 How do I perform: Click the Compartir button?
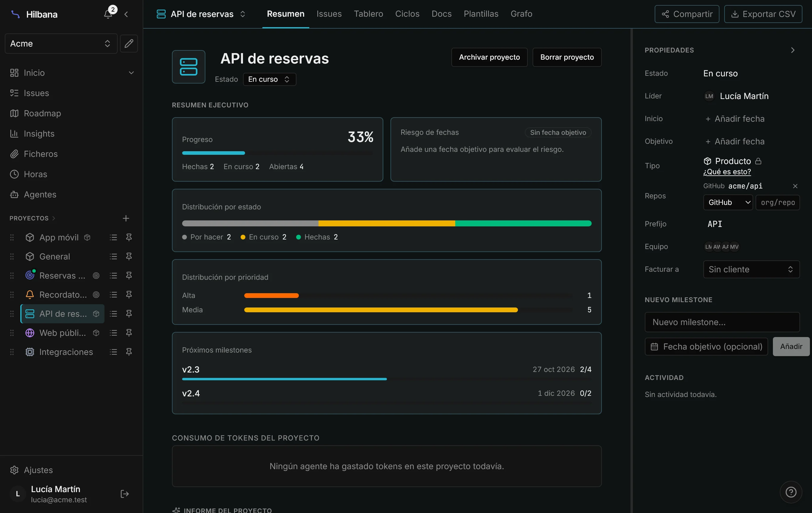click(687, 14)
